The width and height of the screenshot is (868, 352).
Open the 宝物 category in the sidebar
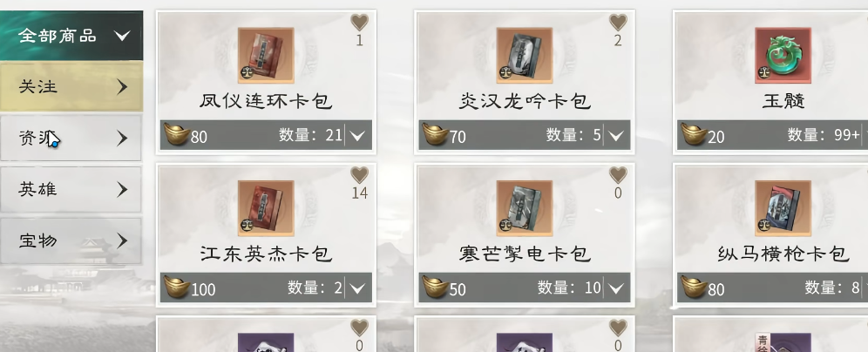pos(71,240)
